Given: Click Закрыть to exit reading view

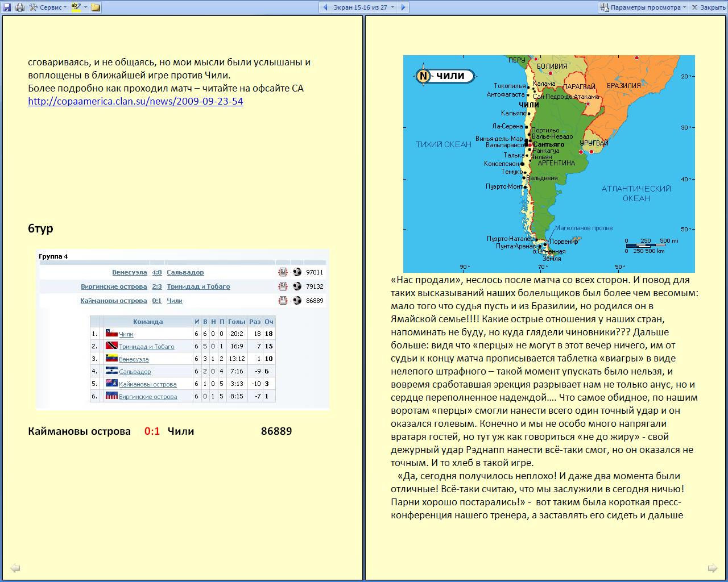Looking at the screenshot, I should tap(708, 7).
